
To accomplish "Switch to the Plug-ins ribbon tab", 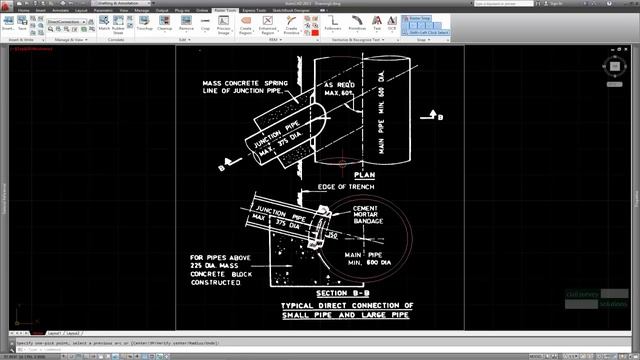I will (x=182, y=10).
